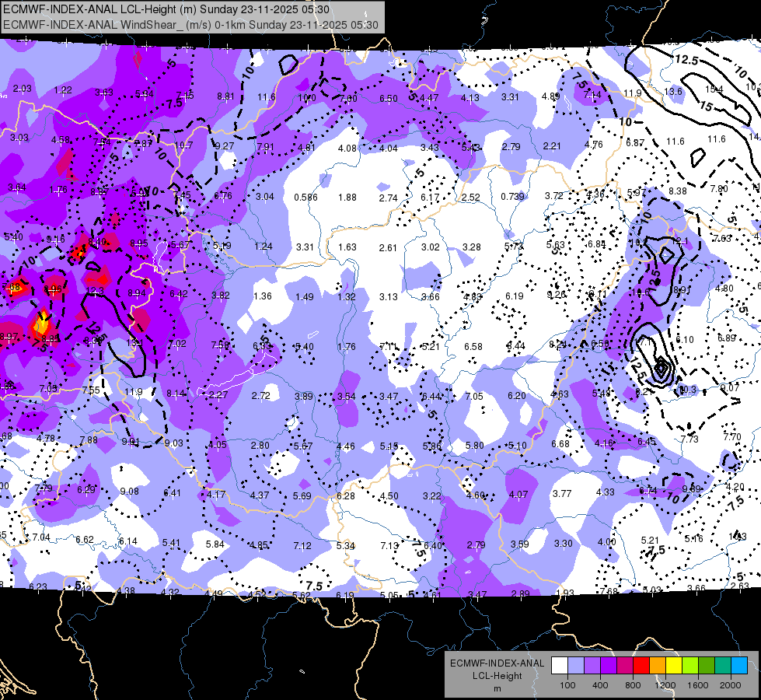The image size is (761, 700).
Task: Click the wind shear value 3.77
Action: click(x=562, y=494)
